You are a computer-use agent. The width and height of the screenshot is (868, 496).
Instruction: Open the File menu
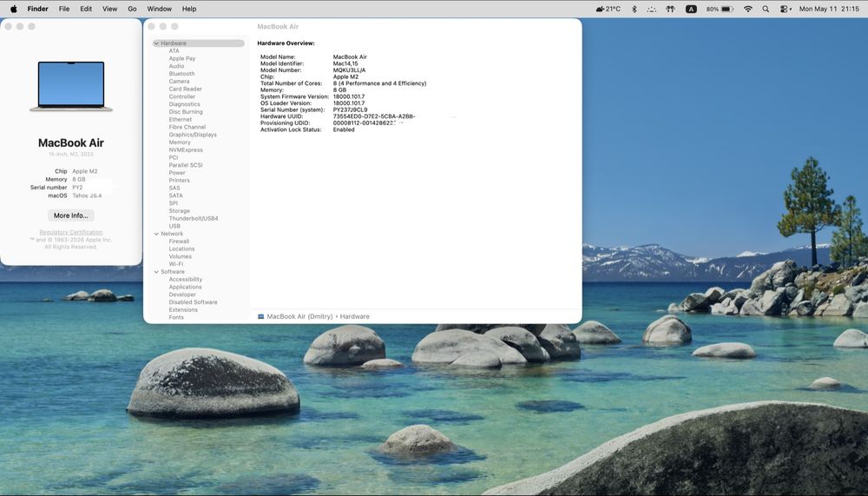pyautogui.click(x=64, y=9)
